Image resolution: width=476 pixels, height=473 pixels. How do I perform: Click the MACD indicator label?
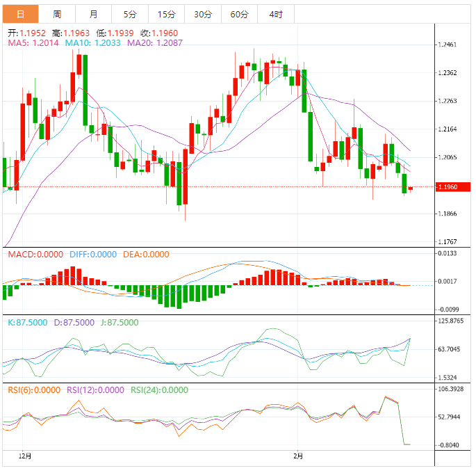pos(35,255)
